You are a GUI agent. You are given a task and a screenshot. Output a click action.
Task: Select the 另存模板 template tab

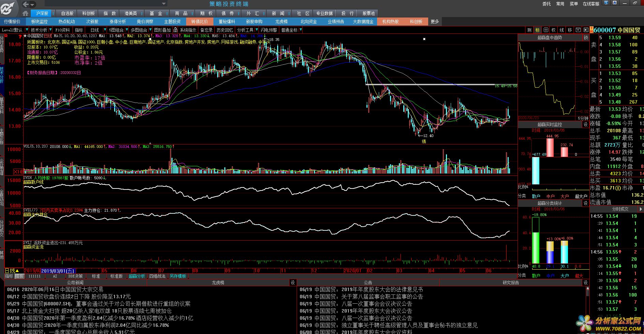[x=178, y=276]
